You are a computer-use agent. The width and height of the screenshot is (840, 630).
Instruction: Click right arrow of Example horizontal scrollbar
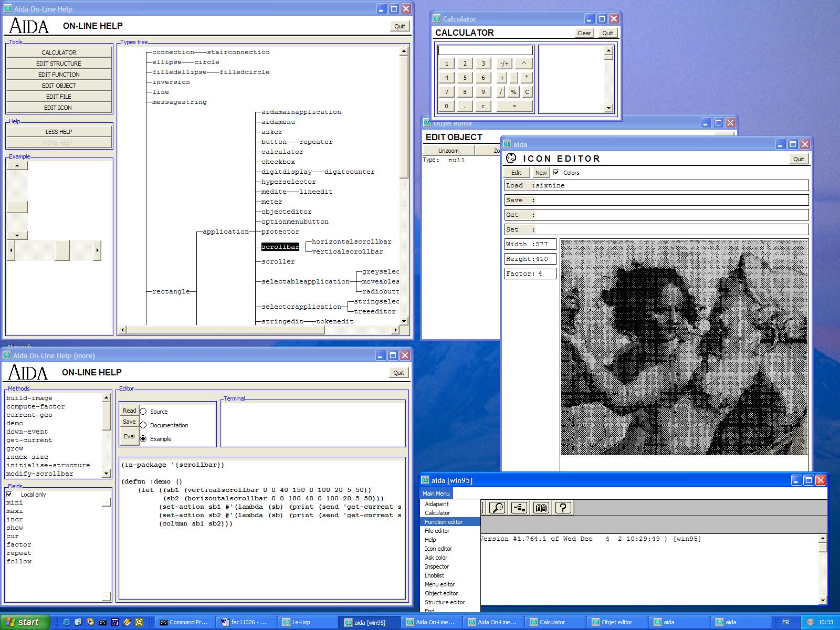pos(97,250)
